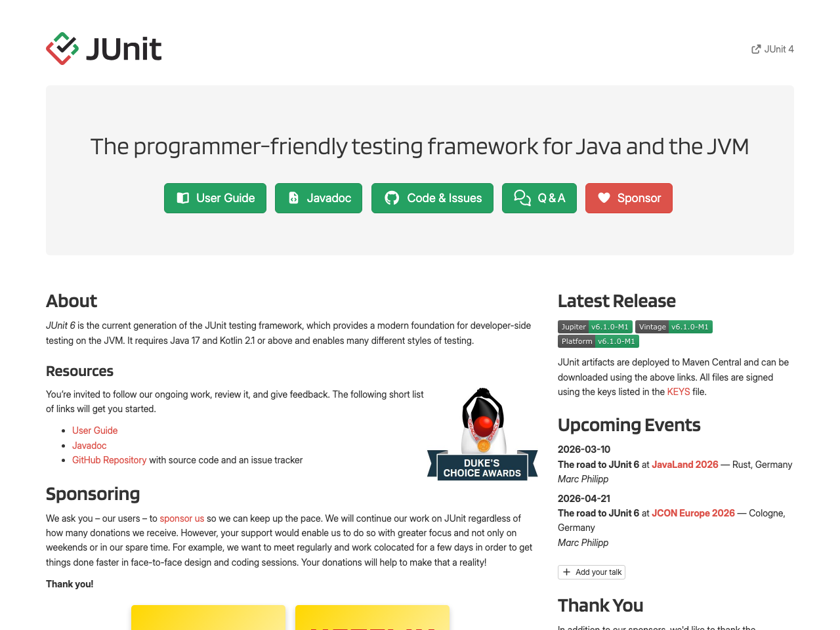Open the JUnit 4 legacy site
This screenshot has width=840, height=630.
778,49
